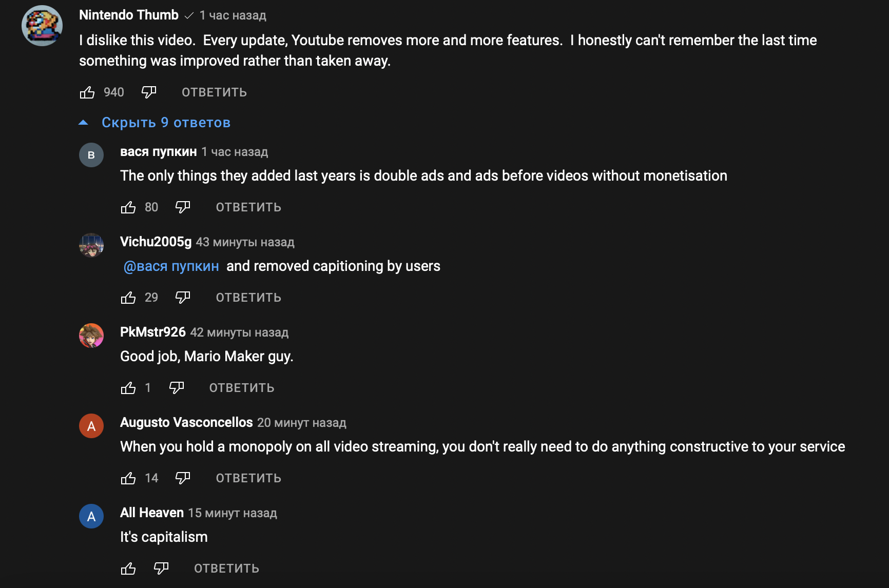Open Nintendo Thumb's channel name
Viewport: 889px width, 588px height.
[x=129, y=15]
